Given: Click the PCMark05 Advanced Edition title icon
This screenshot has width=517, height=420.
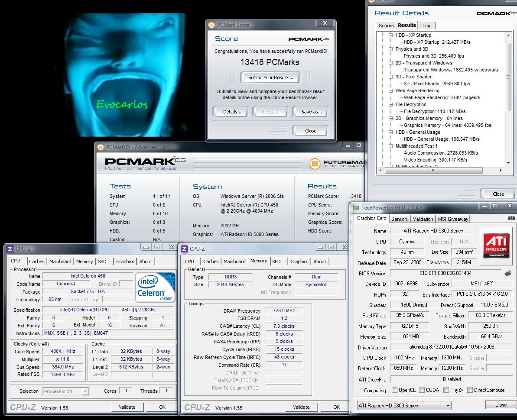Looking at the screenshot, I should [101, 147].
